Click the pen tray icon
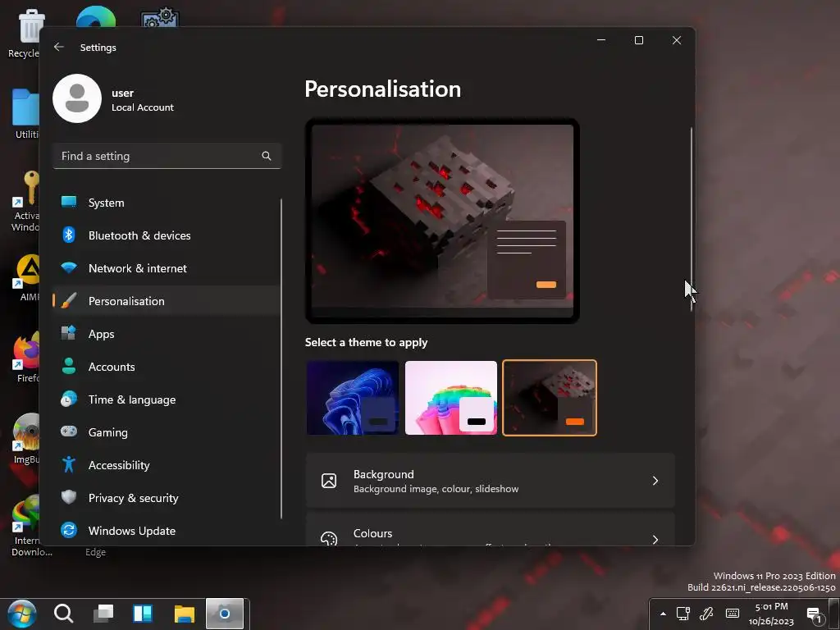Viewport: 840px width, 630px height. (x=707, y=614)
